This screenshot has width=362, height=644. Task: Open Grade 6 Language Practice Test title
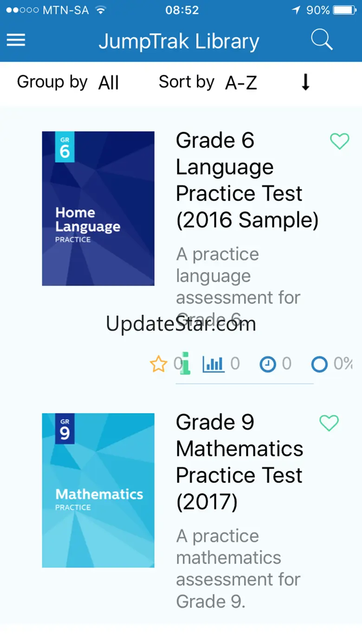point(247,180)
